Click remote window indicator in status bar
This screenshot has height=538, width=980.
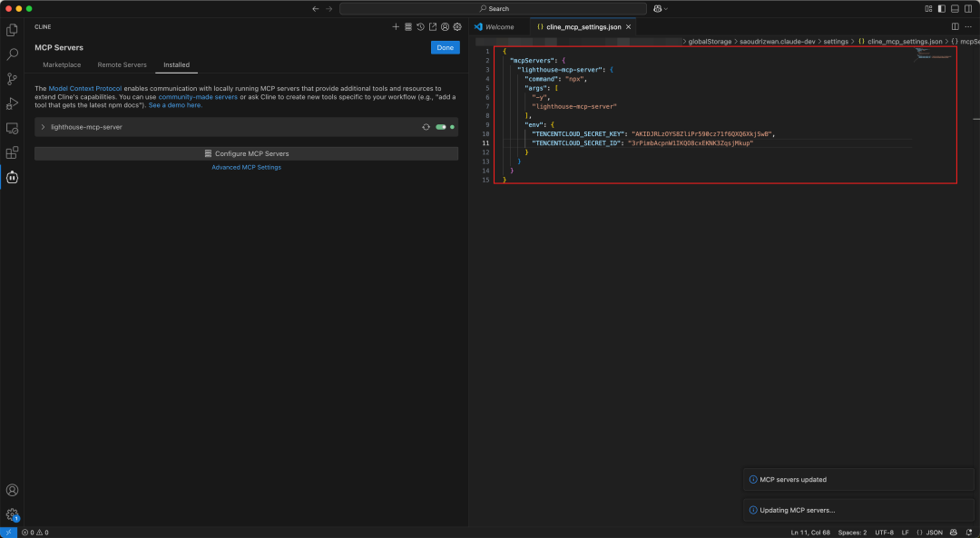[8, 533]
